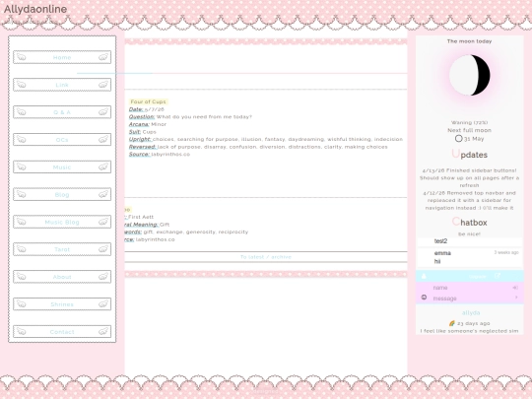Open the Blog sidebar button
The image size is (532, 399).
[x=62, y=194]
